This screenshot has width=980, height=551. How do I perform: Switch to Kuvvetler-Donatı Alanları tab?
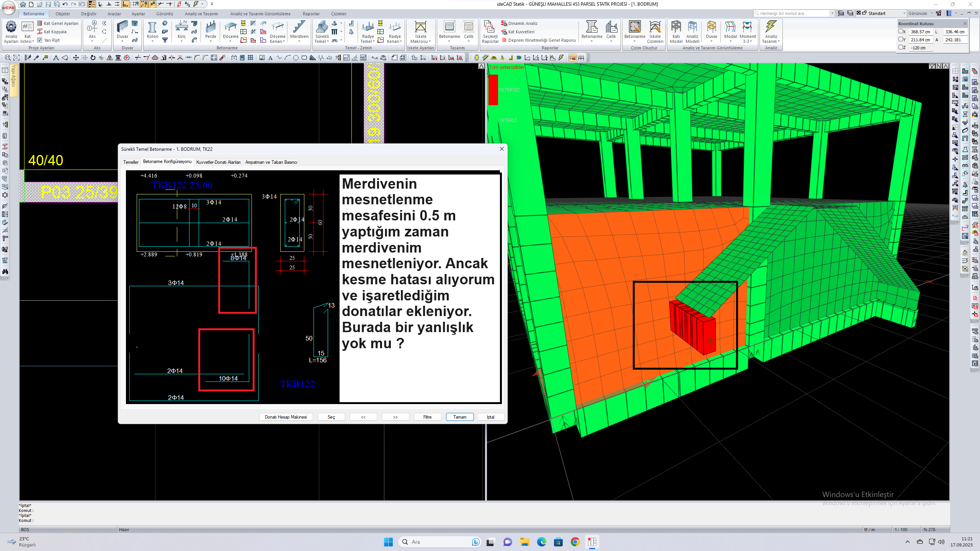tap(218, 162)
